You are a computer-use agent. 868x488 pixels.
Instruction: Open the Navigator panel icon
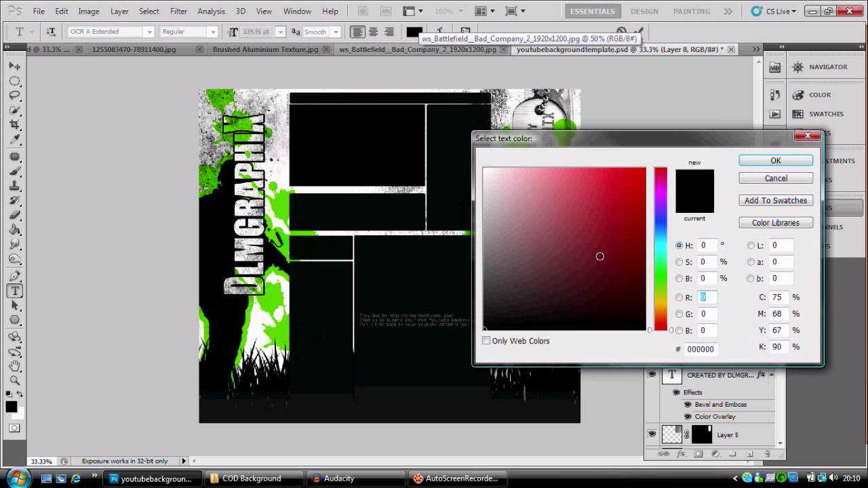(x=797, y=67)
